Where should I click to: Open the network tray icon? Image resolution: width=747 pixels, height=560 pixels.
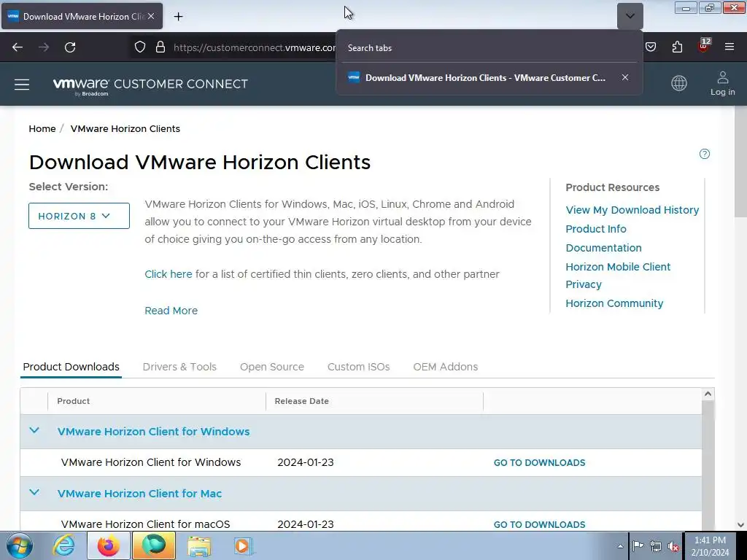[x=656, y=546]
